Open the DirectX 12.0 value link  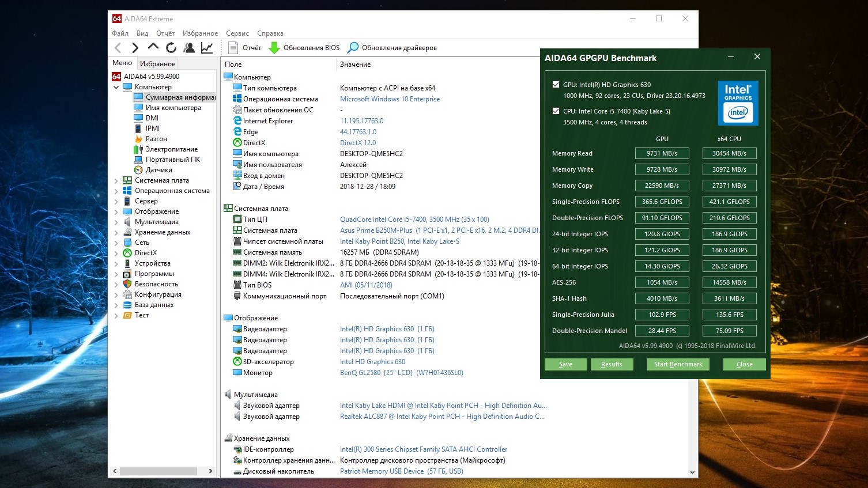pos(358,143)
